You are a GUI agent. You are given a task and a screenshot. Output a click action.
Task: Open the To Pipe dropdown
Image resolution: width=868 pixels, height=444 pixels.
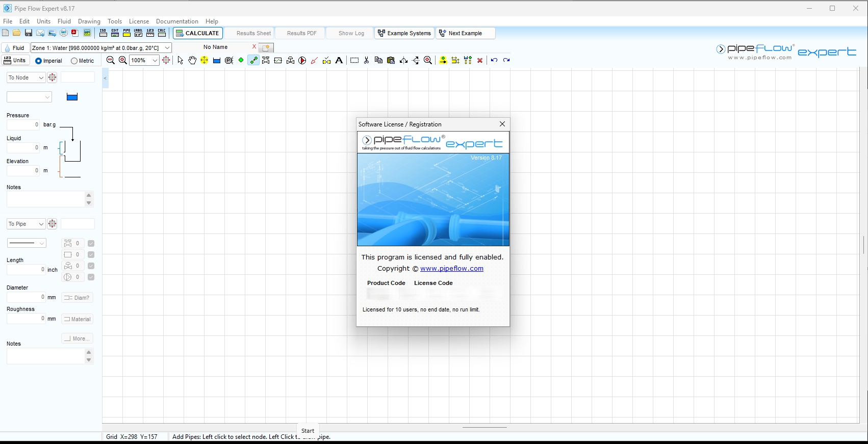26,224
